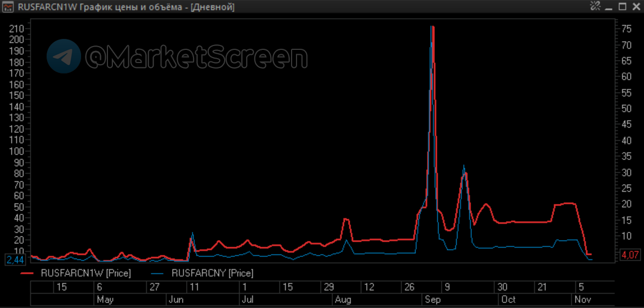Click the Jul month label
The width and height of the screenshot is (644, 308).
[247, 300]
